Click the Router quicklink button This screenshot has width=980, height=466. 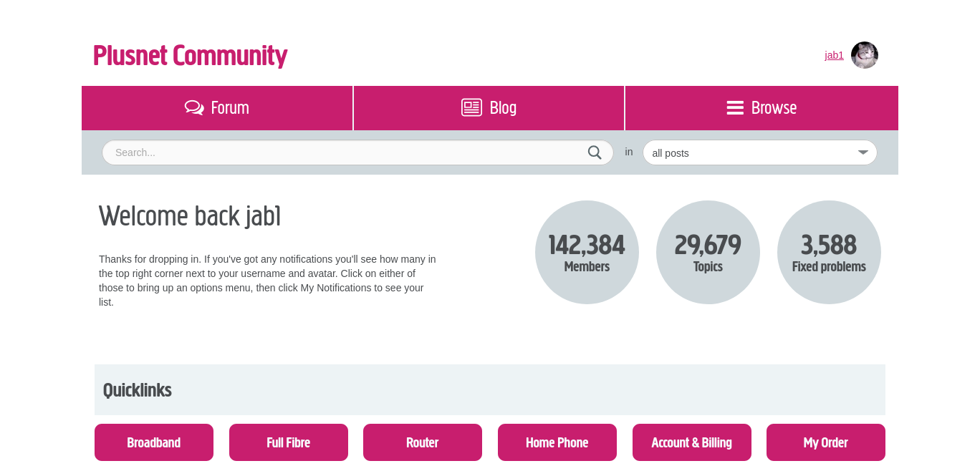tap(422, 442)
